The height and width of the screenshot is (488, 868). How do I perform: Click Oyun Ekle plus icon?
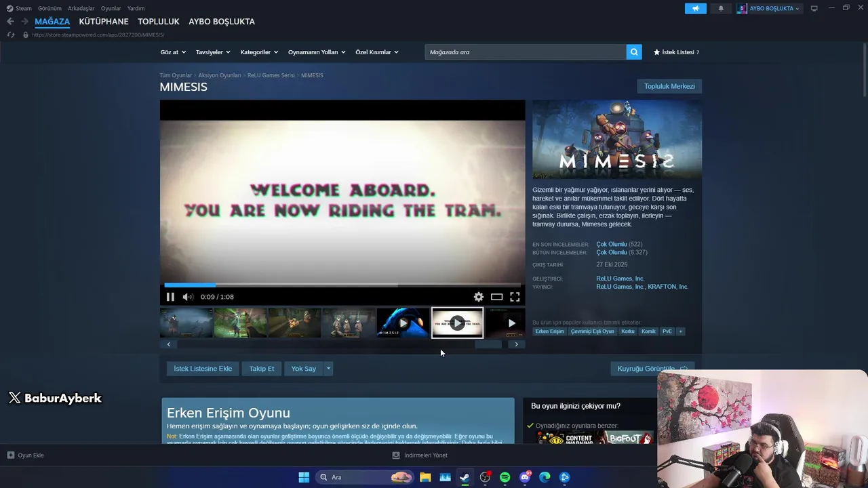[x=11, y=455]
